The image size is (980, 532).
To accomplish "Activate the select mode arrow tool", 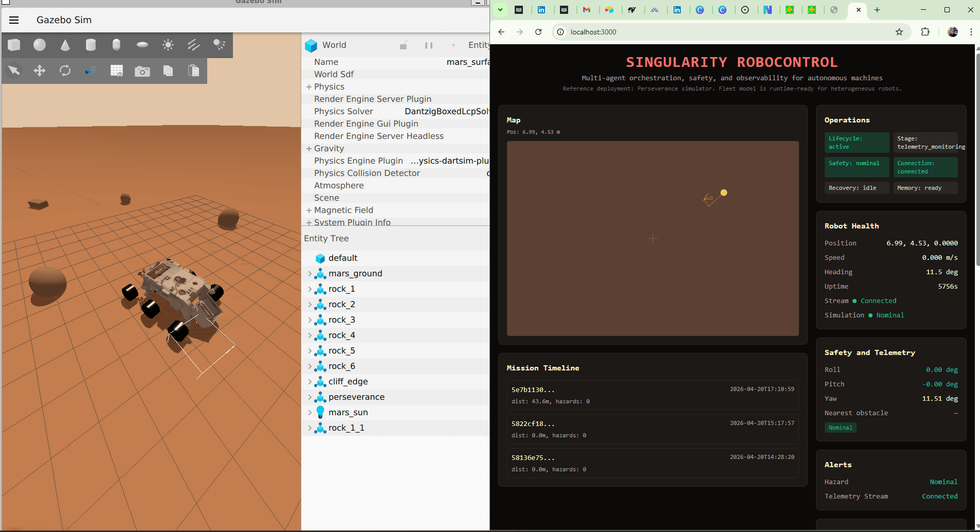I will tap(14, 70).
